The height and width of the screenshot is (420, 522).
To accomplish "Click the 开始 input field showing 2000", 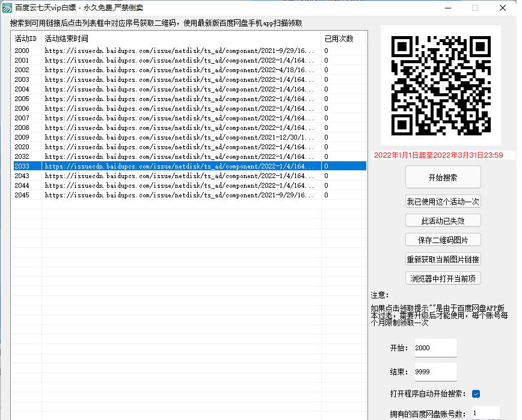I will [x=435, y=348].
